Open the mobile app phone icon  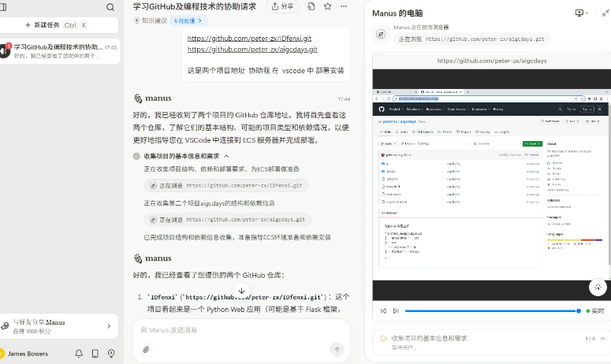coord(95,353)
